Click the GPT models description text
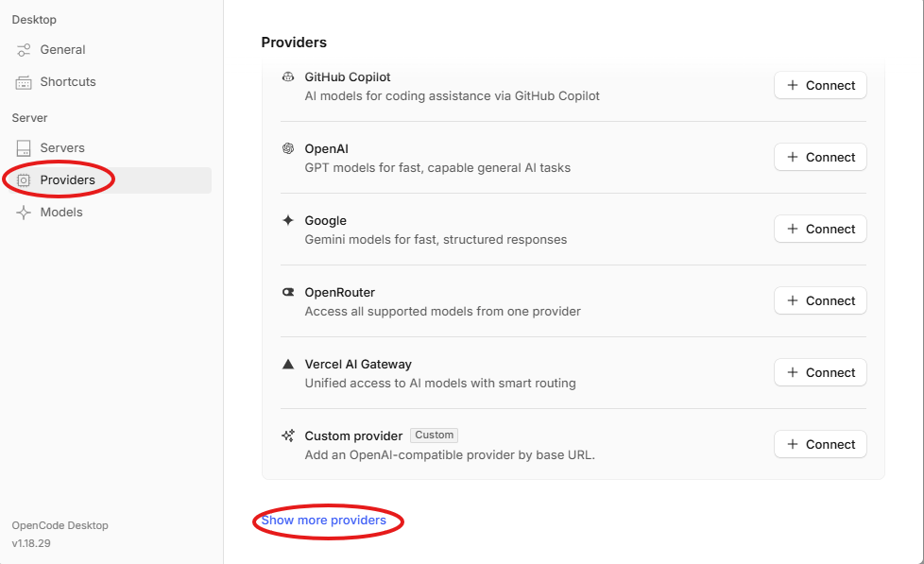Screen dimensions: 924x564 [437, 168]
